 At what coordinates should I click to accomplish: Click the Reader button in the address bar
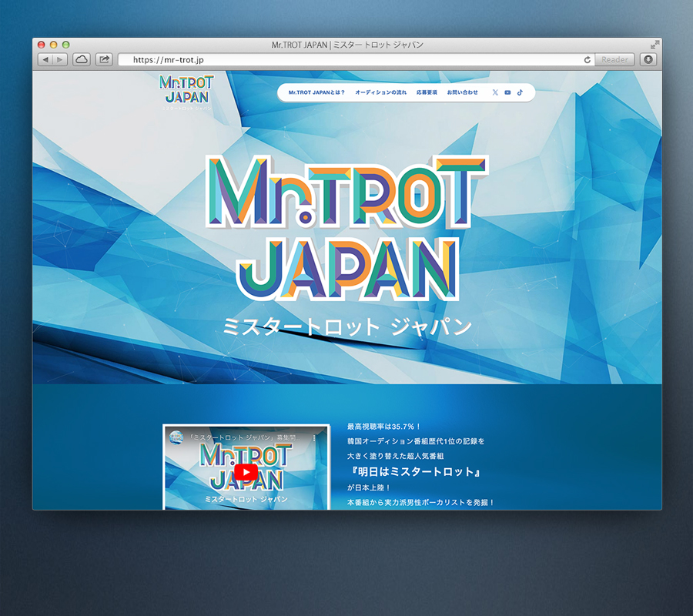(614, 59)
